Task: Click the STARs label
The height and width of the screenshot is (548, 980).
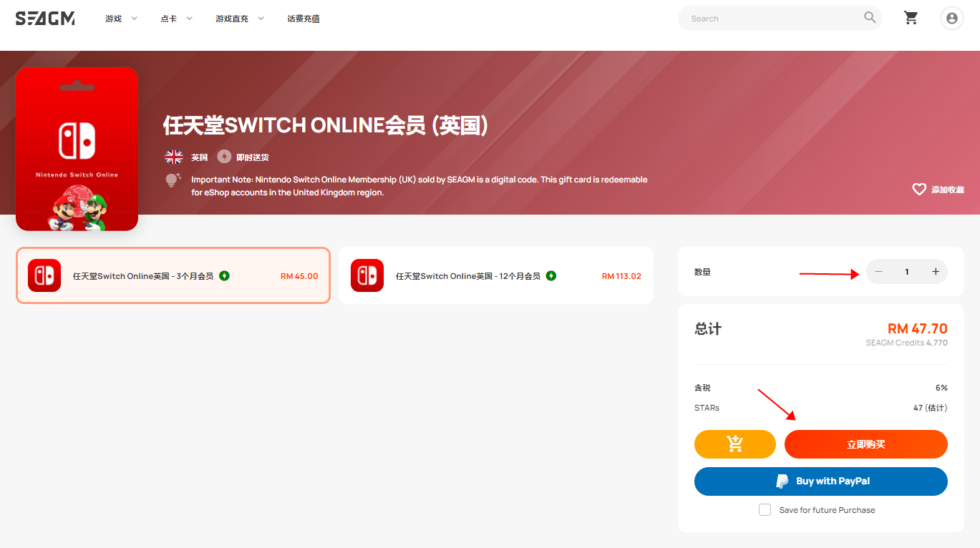Action: click(707, 408)
